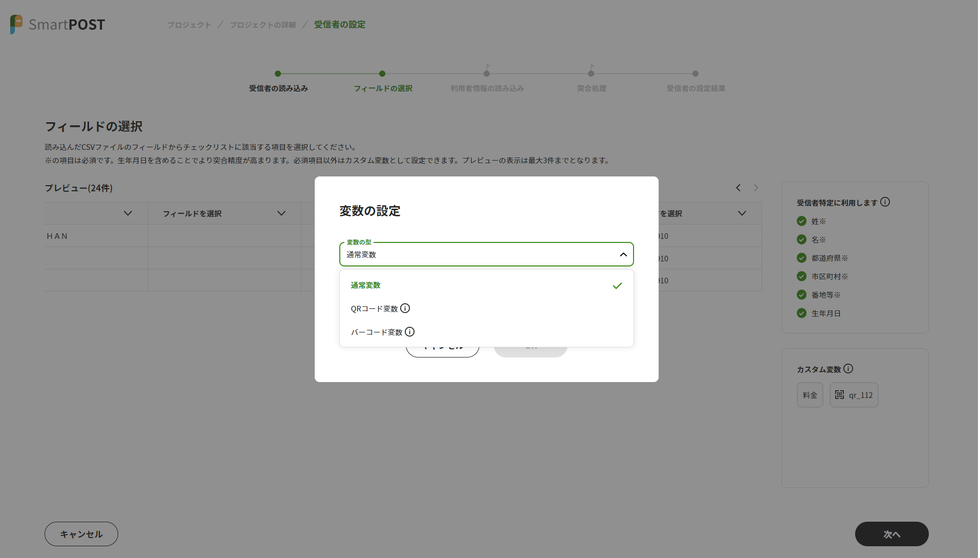Select 通常変数 option in list
The image size is (980, 558).
365,285
